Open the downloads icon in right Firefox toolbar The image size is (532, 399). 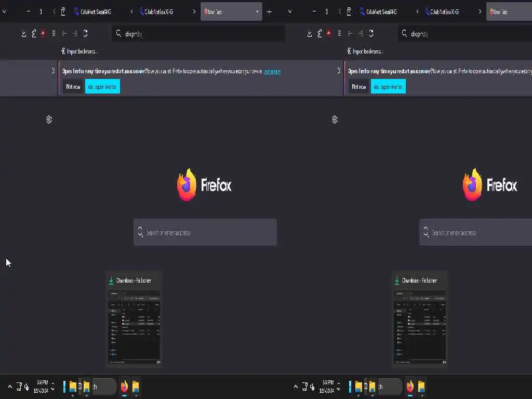310,34
